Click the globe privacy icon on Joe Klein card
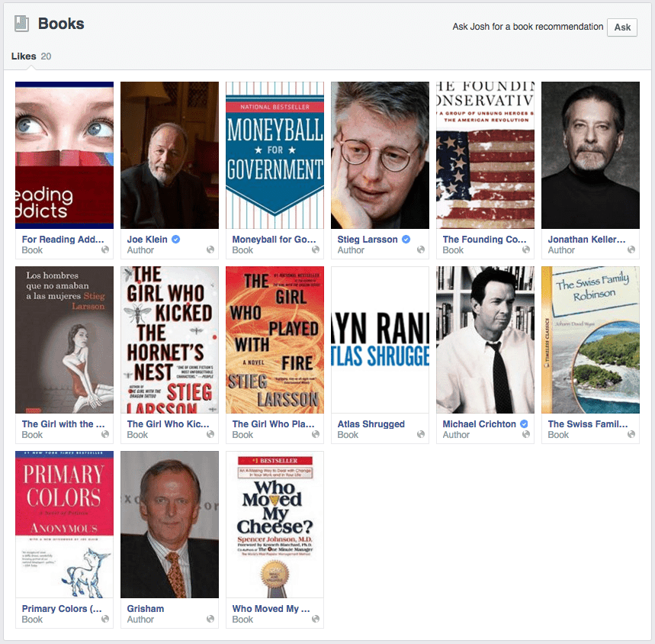The width and height of the screenshot is (655, 644). click(210, 250)
